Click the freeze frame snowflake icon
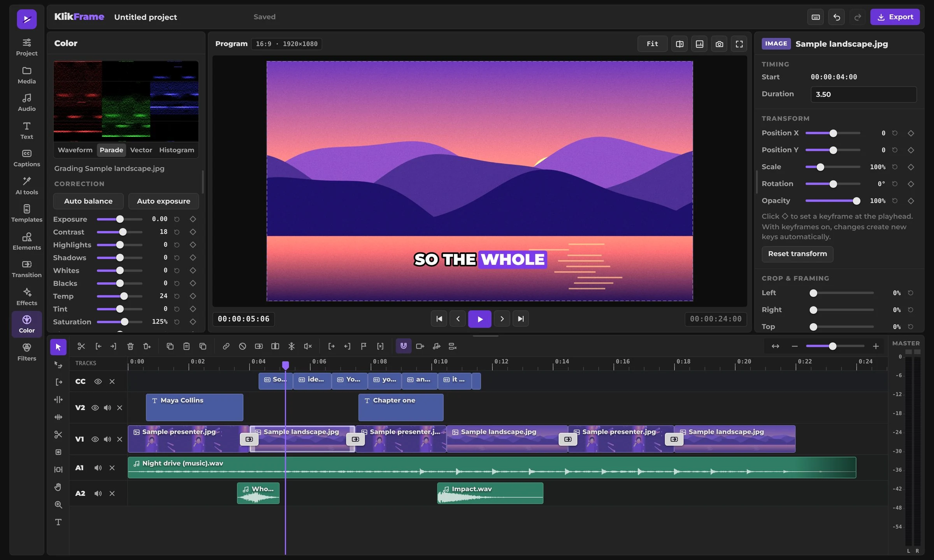 click(291, 346)
